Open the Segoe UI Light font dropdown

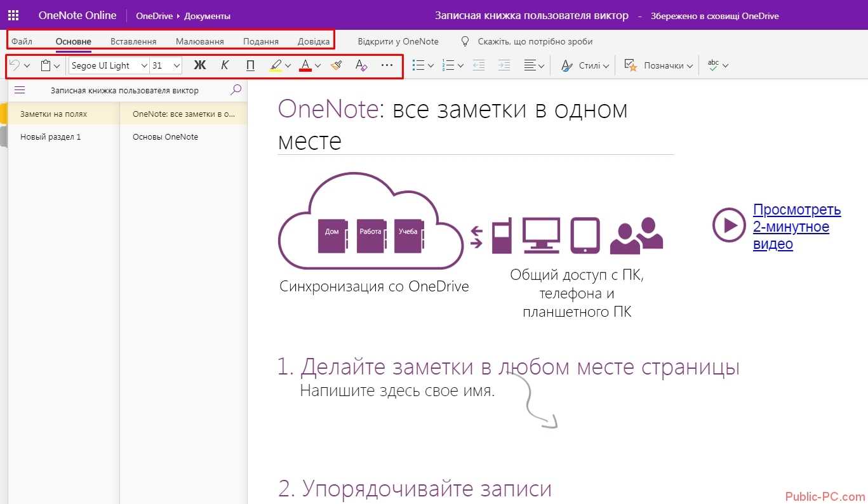(109, 65)
